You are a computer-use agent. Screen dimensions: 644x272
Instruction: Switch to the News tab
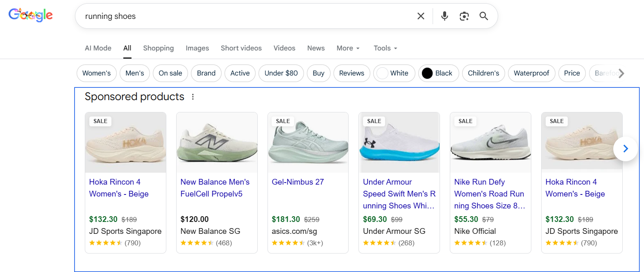(316, 48)
